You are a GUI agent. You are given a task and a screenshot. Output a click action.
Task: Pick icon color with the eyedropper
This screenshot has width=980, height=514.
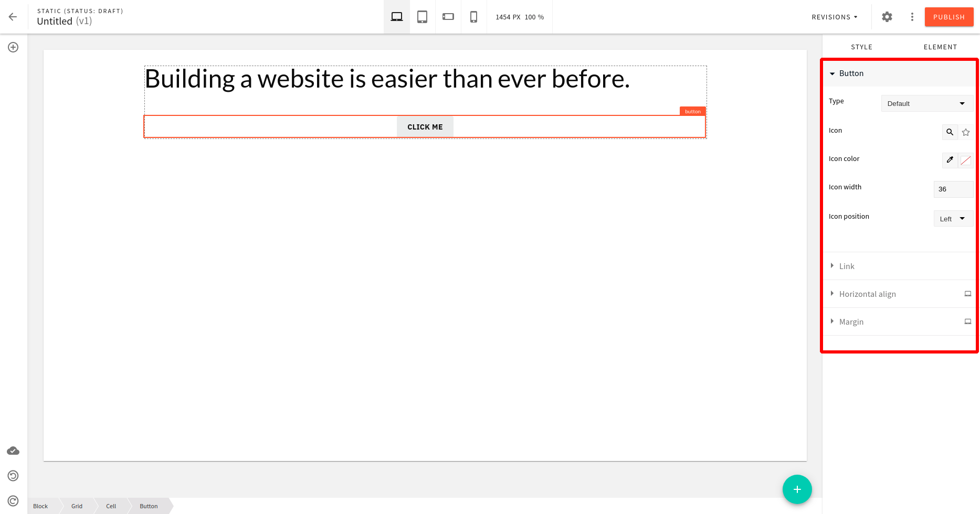pos(950,160)
